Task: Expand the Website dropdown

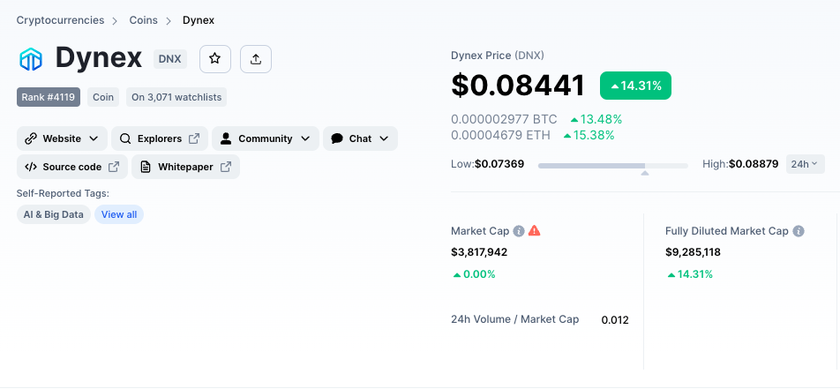Action: [62, 139]
